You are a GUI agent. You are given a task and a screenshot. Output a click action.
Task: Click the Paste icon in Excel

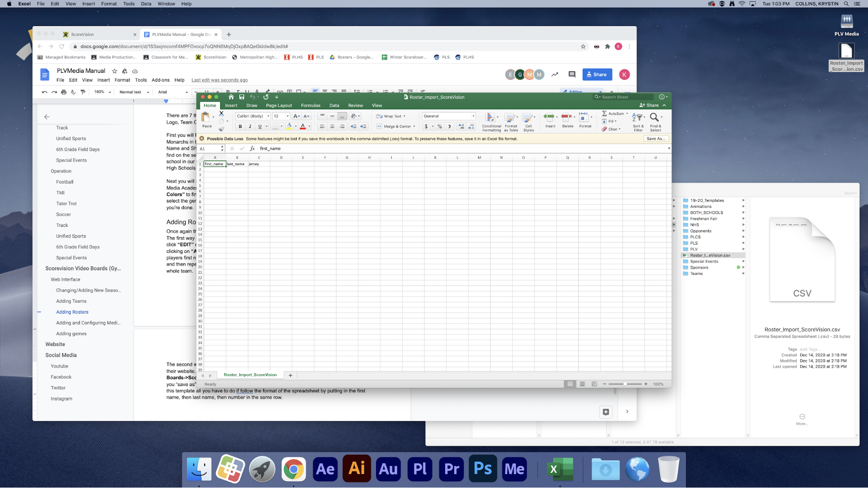pos(206,118)
